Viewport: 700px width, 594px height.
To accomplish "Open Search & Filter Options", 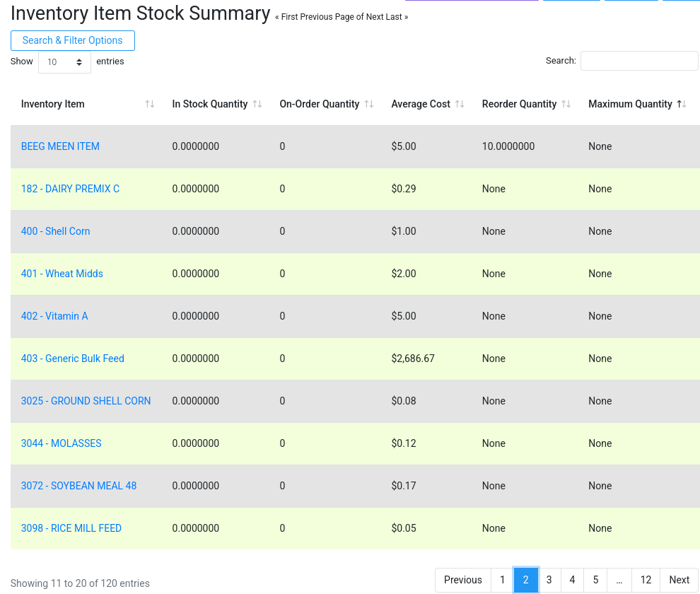I will pyautogui.click(x=72, y=40).
